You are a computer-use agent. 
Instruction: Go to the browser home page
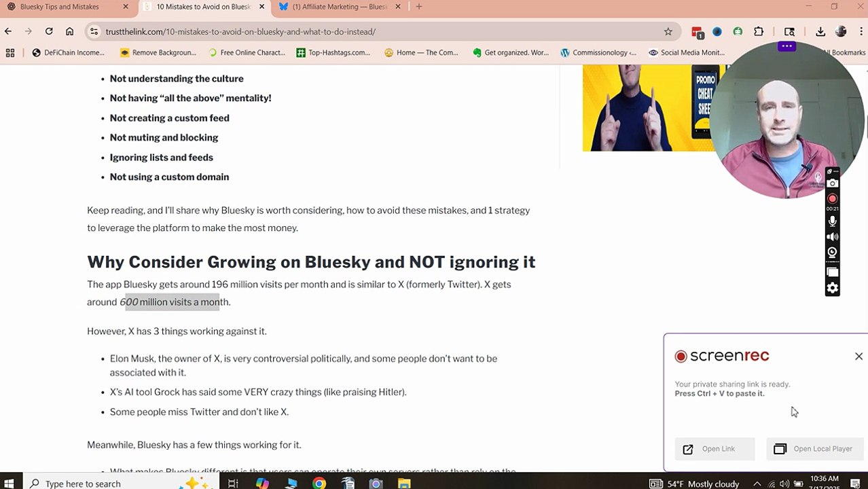point(69,31)
